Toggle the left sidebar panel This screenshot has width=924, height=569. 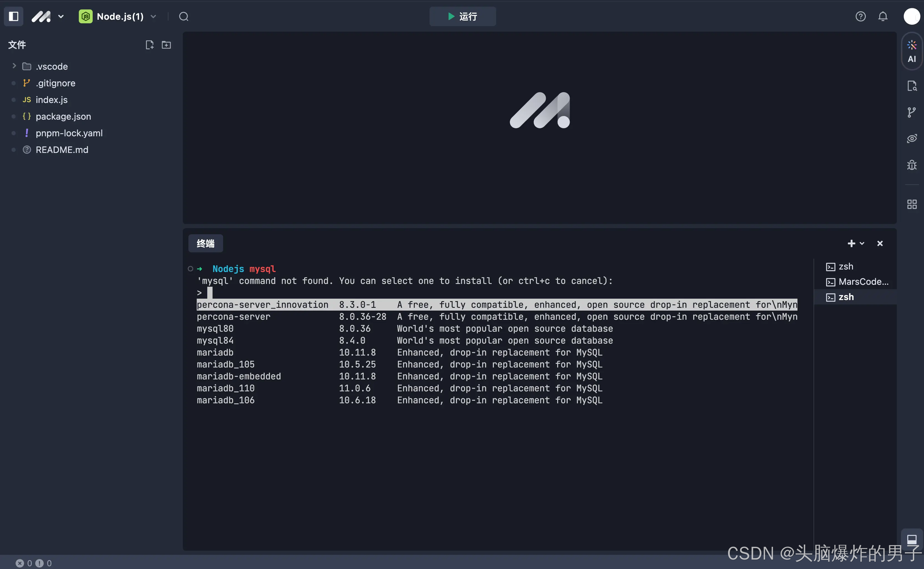pos(14,17)
